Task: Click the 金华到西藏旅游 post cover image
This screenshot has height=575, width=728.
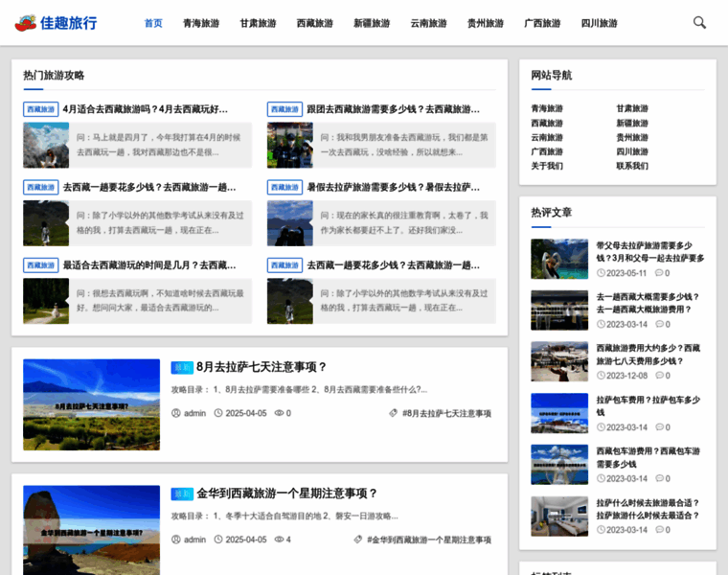Action: (x=91, y=530)
